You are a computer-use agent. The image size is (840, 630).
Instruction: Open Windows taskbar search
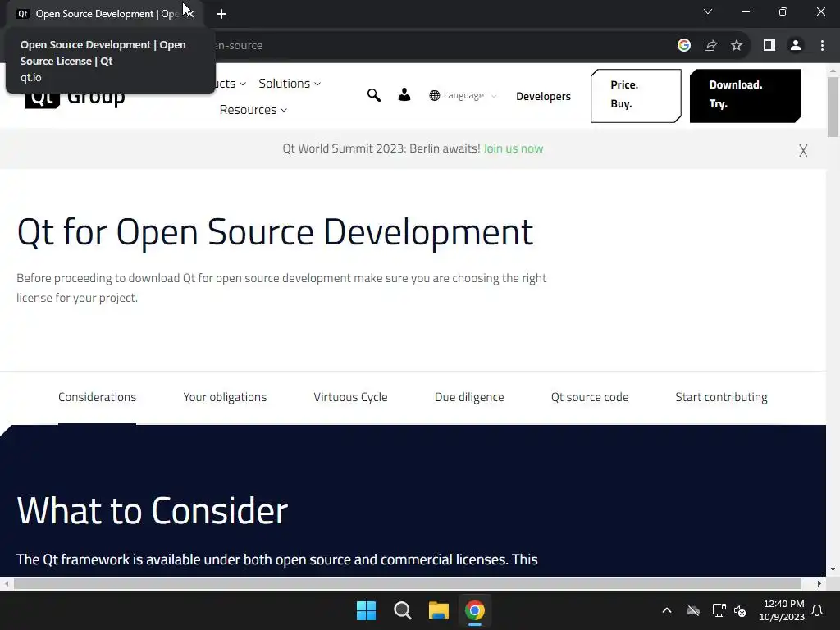tap(402, 610)
